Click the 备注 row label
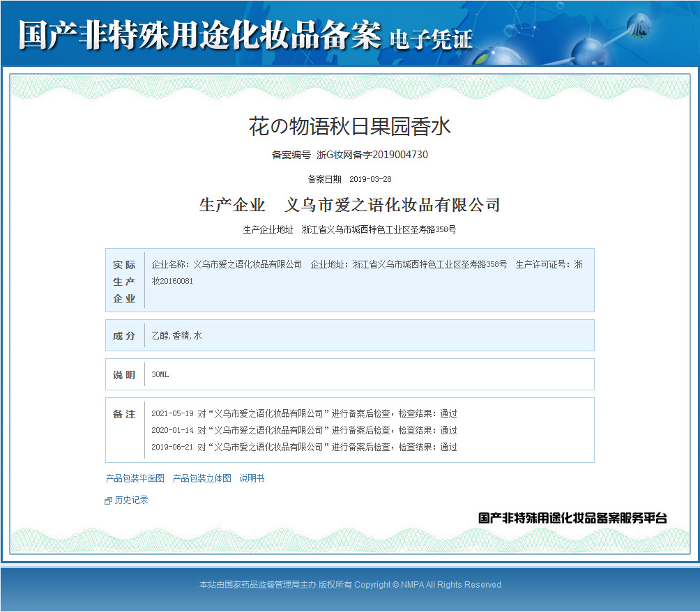The height and width of the screenshot is (612, 700). click(x=124, y=414)
